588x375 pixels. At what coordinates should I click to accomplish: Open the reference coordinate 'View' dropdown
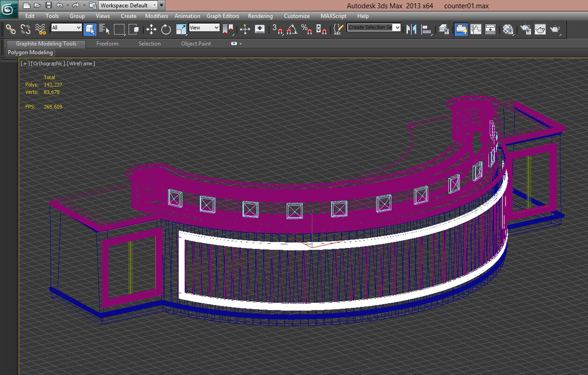(x=204, y=28)
